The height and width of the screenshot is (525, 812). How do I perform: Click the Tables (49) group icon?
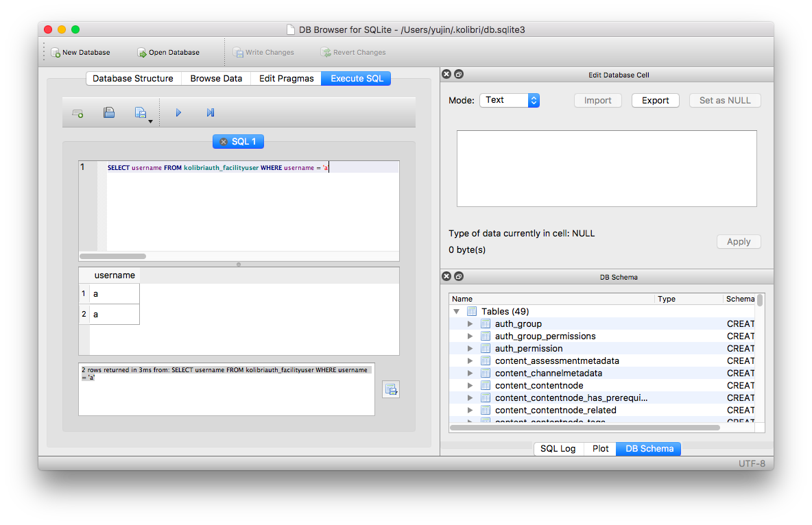click(x=472, y=312)
